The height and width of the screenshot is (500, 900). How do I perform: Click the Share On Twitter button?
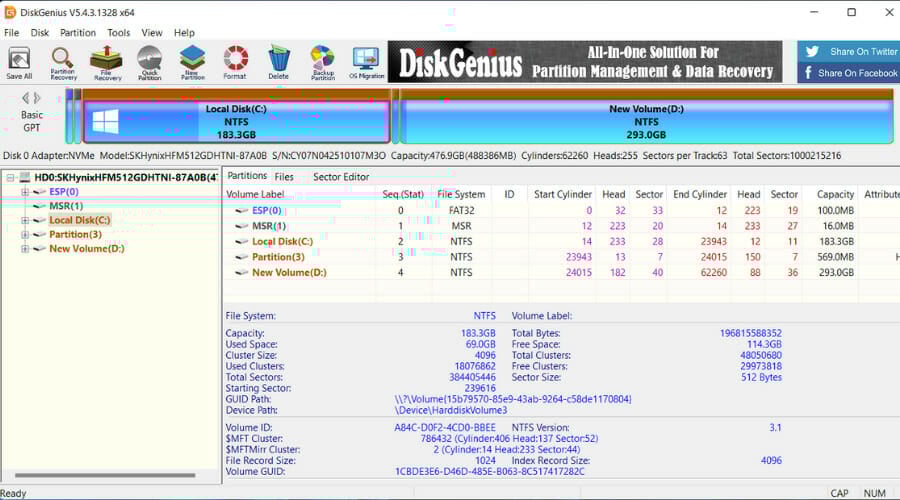pos(848,52)
